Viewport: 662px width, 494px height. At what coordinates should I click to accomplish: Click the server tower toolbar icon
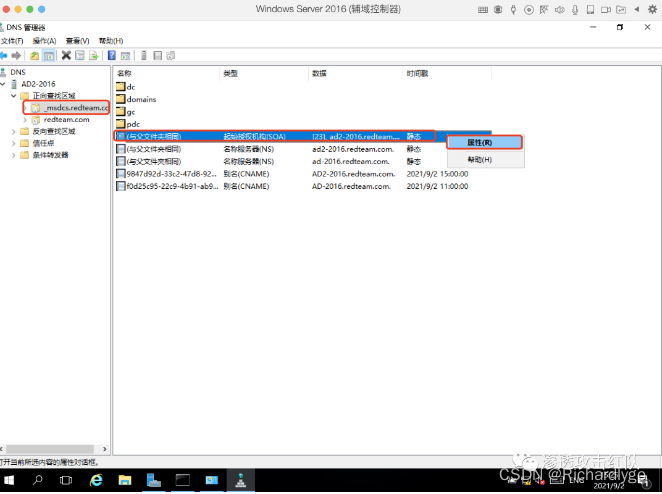(144, 55)
